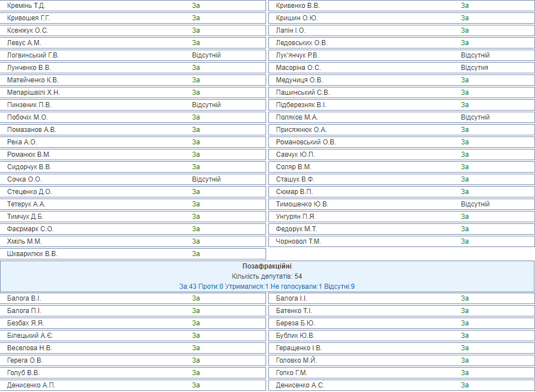The image size is (535, 392).
Task: Click Шкварилюк В.В. name
Action: (32, 254)
